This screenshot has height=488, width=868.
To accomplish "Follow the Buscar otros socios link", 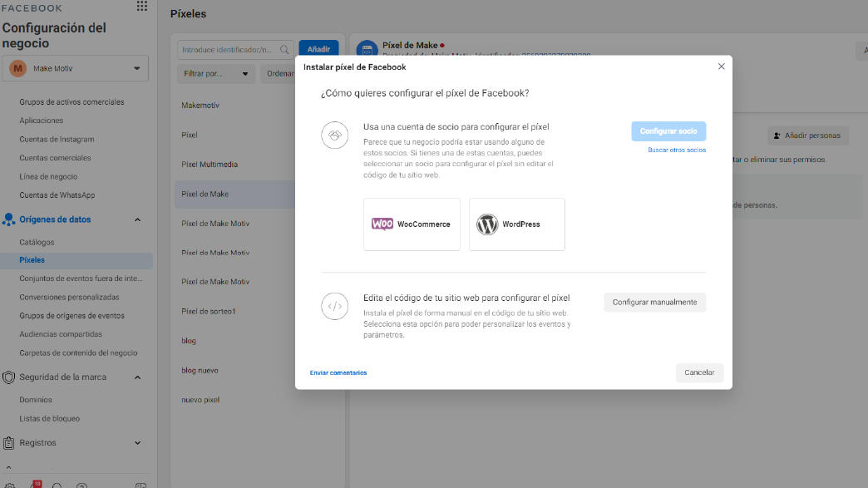I will tap(677, 150).
